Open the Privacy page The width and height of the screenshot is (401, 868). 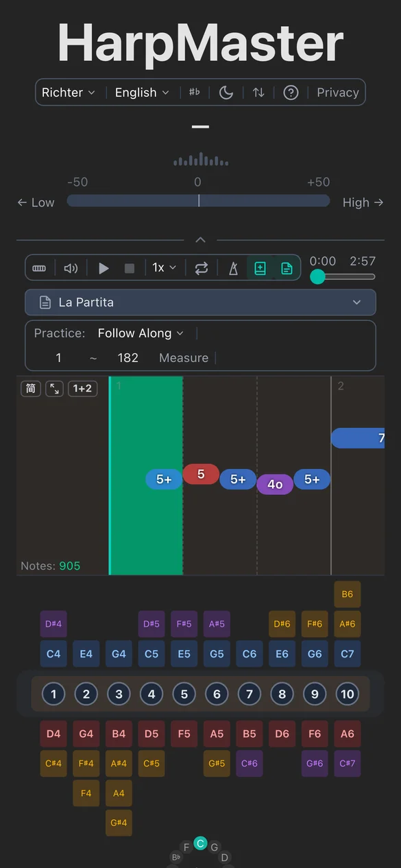coord(337,92)
